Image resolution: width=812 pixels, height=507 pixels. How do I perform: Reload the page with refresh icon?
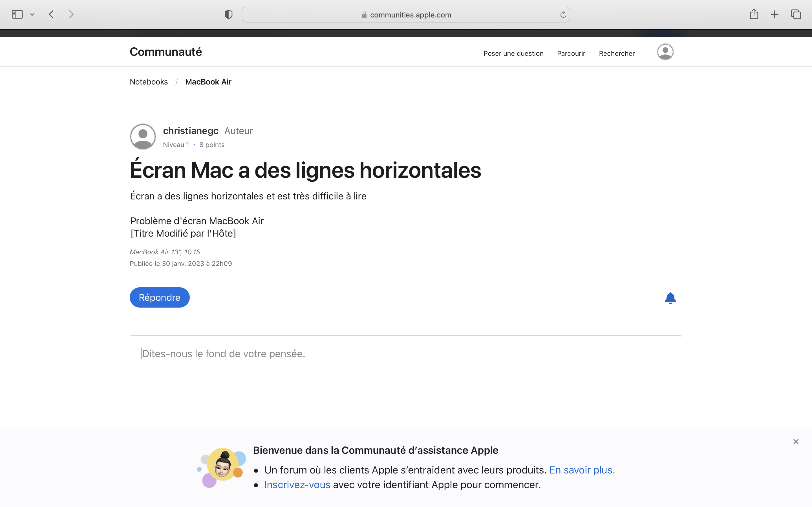(x=563, y=14)
